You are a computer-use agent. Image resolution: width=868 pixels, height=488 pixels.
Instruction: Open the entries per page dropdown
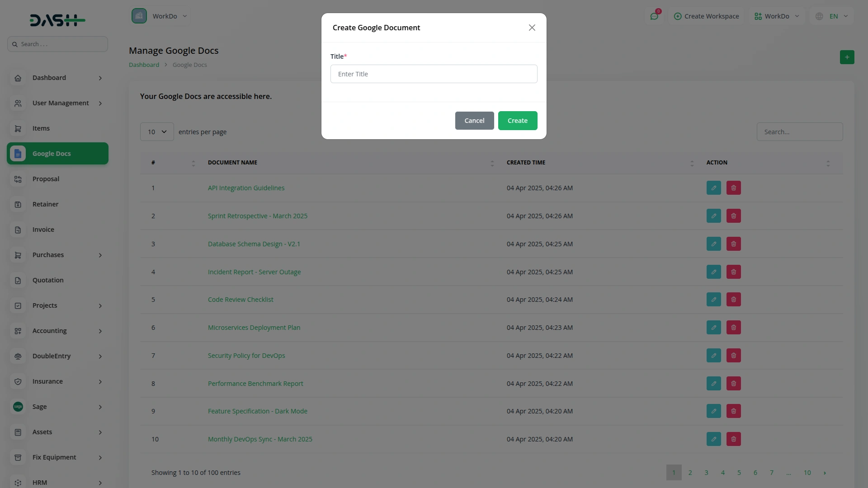[x=156, y=131]
